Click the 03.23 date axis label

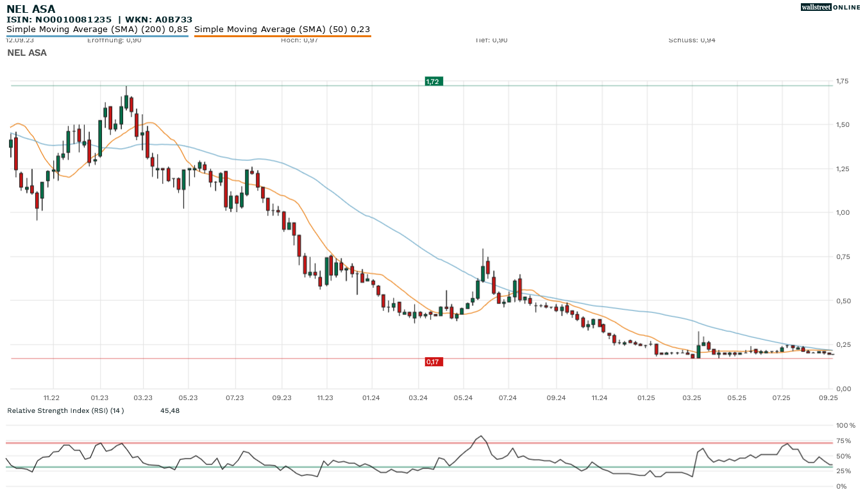pos(143,398)
